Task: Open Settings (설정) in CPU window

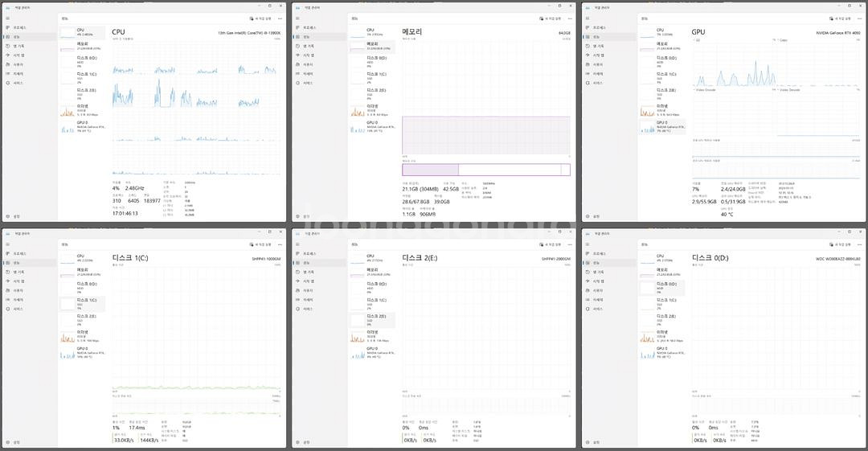Action: point(29,216)
